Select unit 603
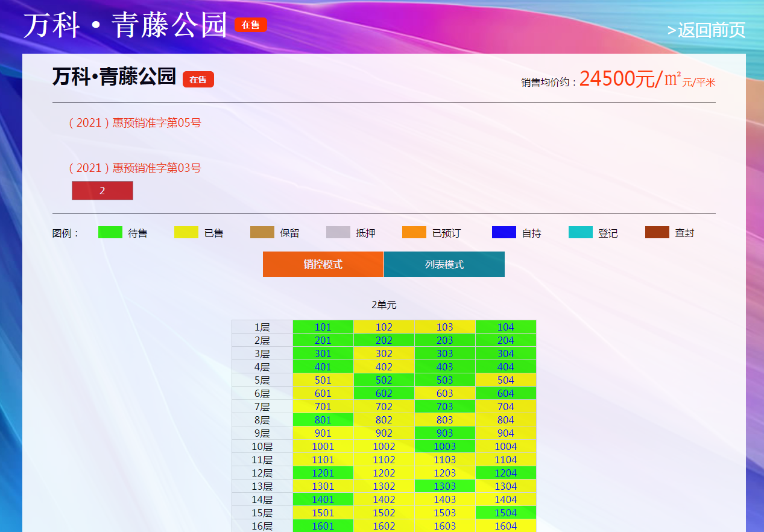764x532 pixels. coord(445,393)
